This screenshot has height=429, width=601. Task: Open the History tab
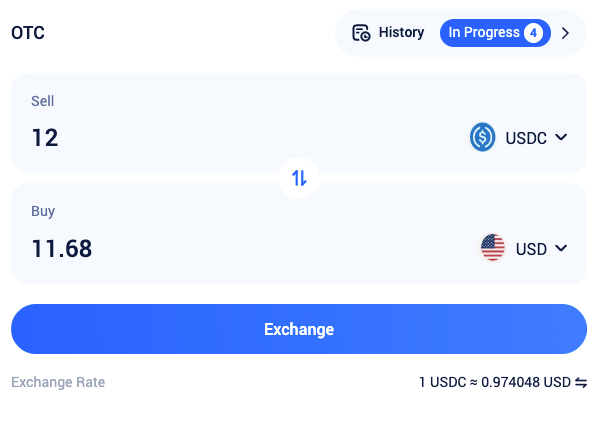[x=388, y=33]
